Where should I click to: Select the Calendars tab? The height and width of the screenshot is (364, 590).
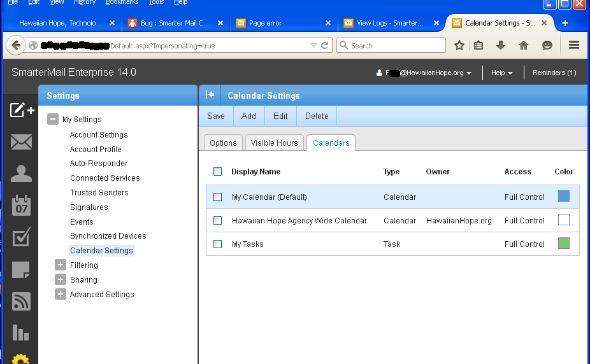tap(331, 143)
